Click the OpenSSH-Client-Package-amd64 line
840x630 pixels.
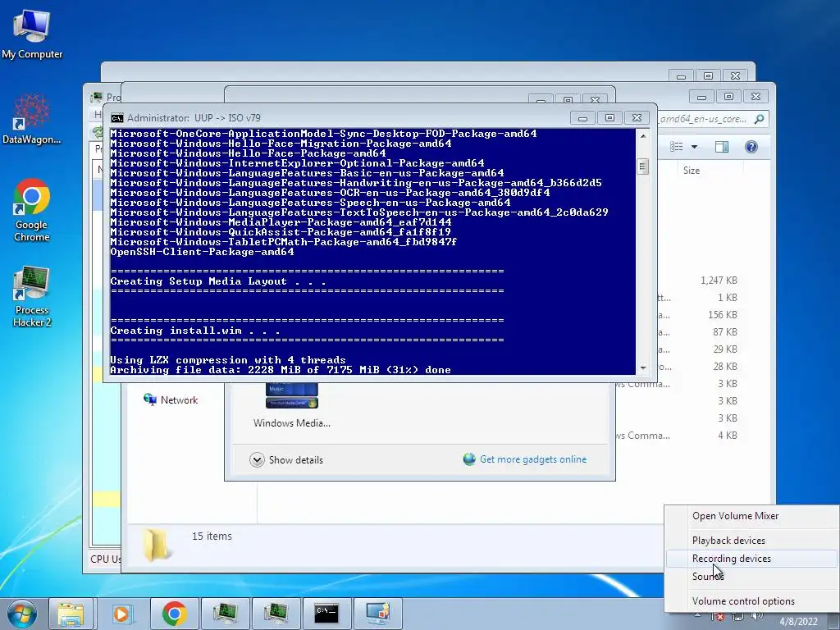point(202,252)
